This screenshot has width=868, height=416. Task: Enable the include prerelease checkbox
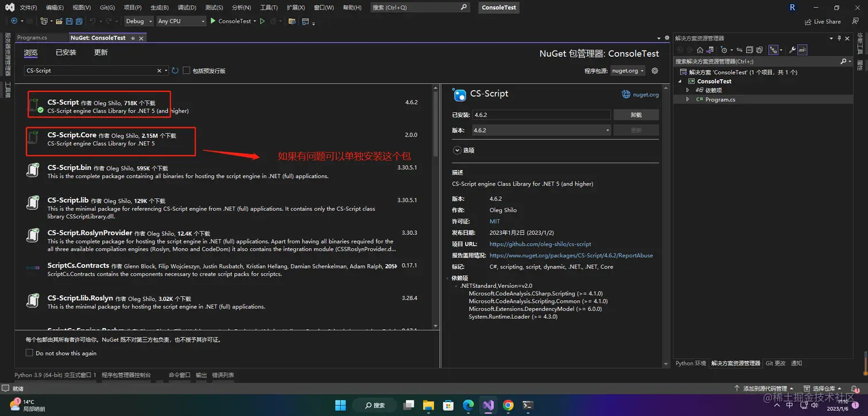(186, 71)
